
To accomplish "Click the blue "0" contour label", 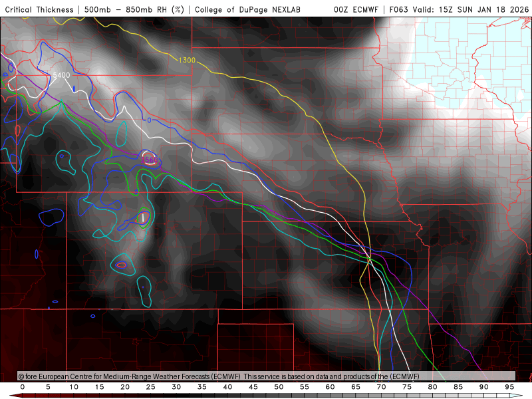I will point(149,120).
